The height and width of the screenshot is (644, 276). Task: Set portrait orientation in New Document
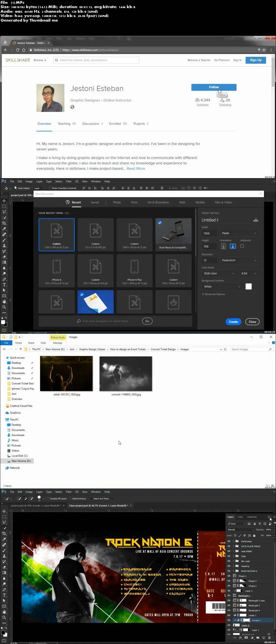223,246
